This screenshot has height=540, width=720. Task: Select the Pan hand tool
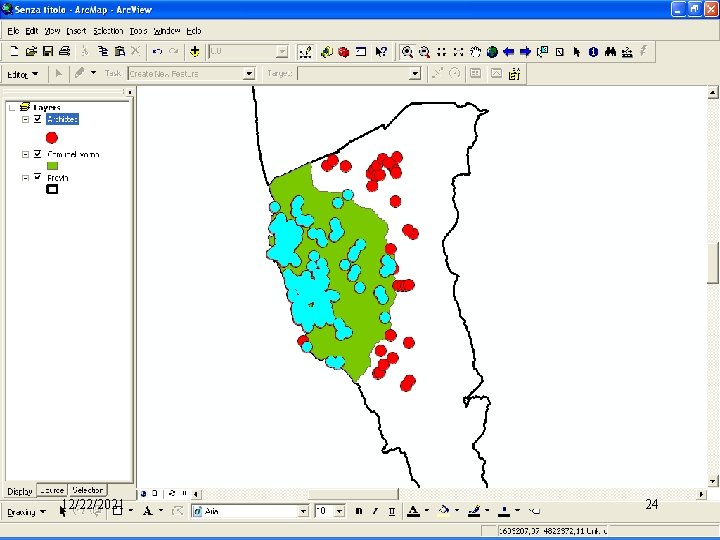(475, 51)
